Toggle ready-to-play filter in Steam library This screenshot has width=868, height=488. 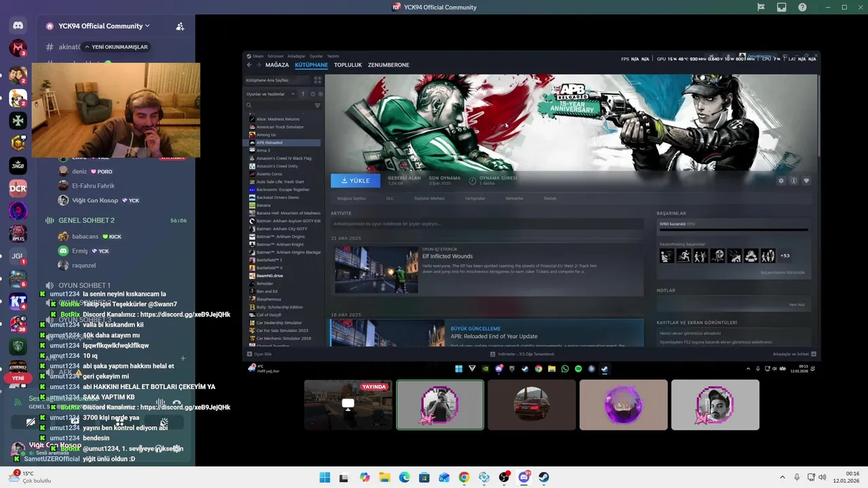[321, 94]
